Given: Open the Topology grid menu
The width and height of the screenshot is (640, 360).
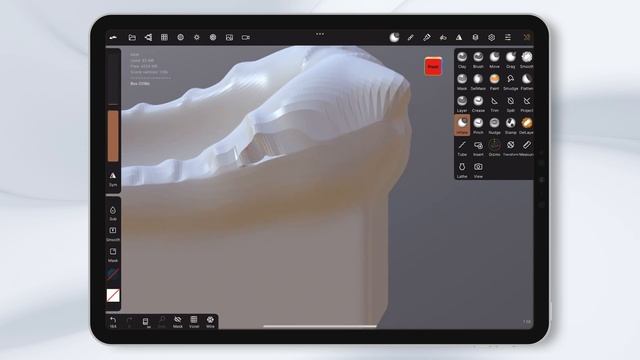Looking at the screenshot, I should pyautogui.click(x=164, y=37).
